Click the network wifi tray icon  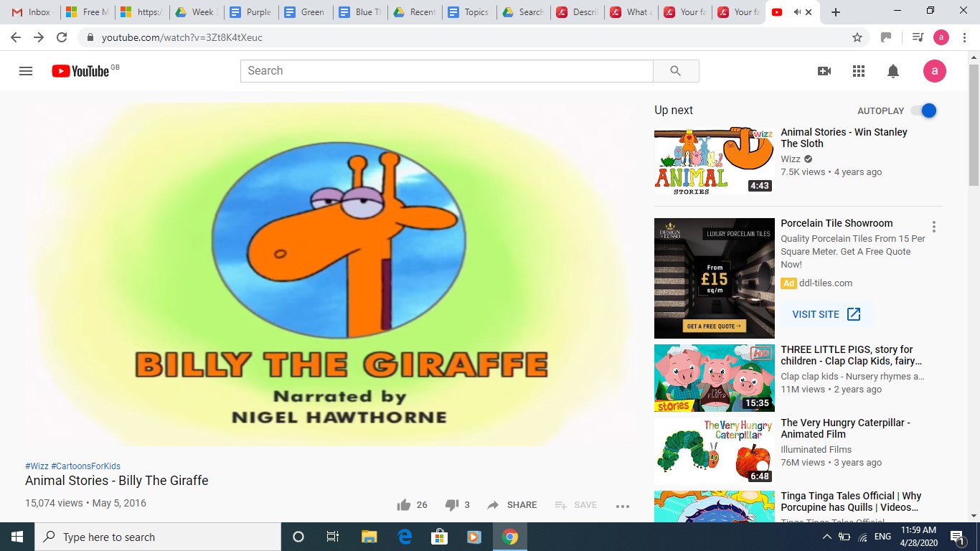coord(863,537)
